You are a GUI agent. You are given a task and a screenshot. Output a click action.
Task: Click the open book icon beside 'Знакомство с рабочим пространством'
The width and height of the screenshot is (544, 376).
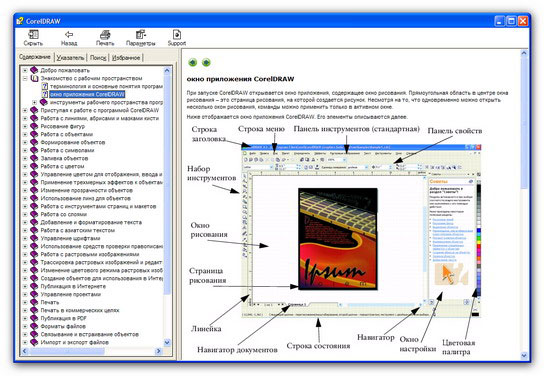[x=34, y=78]
